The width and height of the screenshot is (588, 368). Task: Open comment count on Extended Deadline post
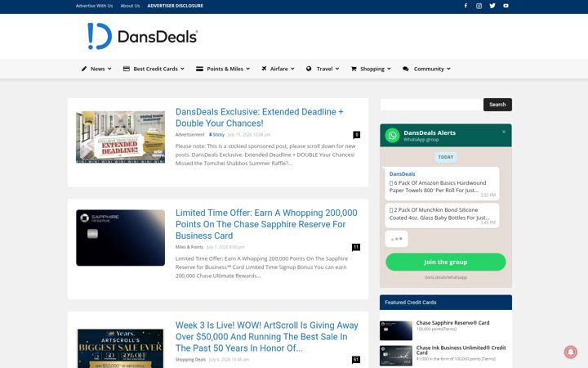pyautogui.click(x=356, y=135)
